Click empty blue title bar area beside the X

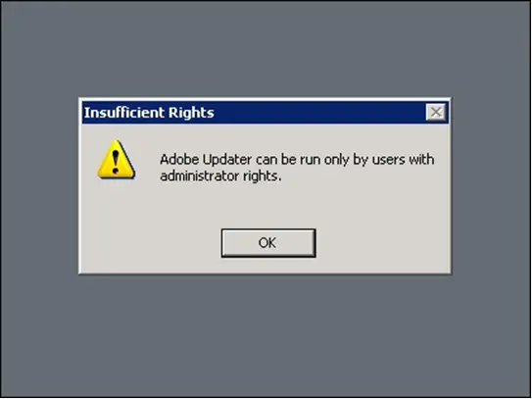[x=319, y=113]
